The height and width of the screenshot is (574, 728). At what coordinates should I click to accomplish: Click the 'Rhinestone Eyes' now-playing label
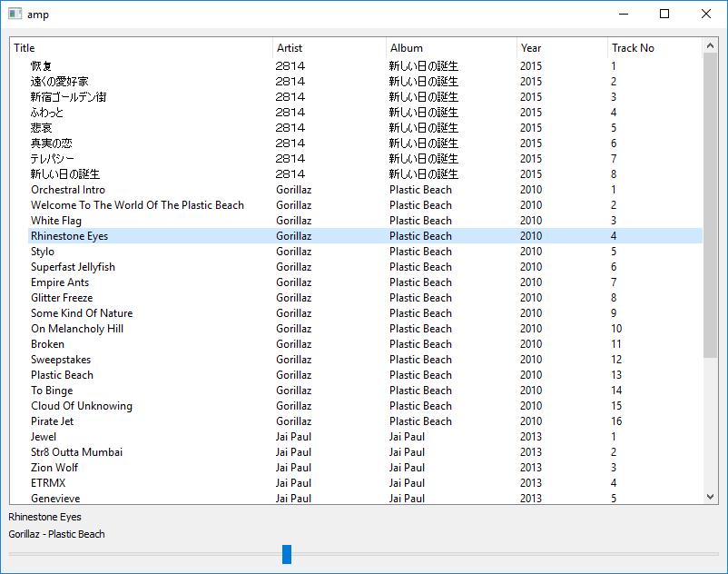tap(44, 517)
